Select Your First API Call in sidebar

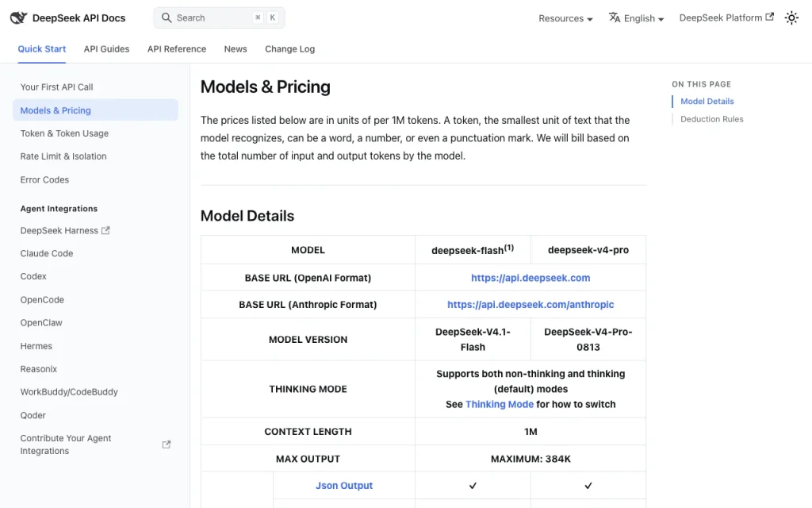click(x=95, y=87)
